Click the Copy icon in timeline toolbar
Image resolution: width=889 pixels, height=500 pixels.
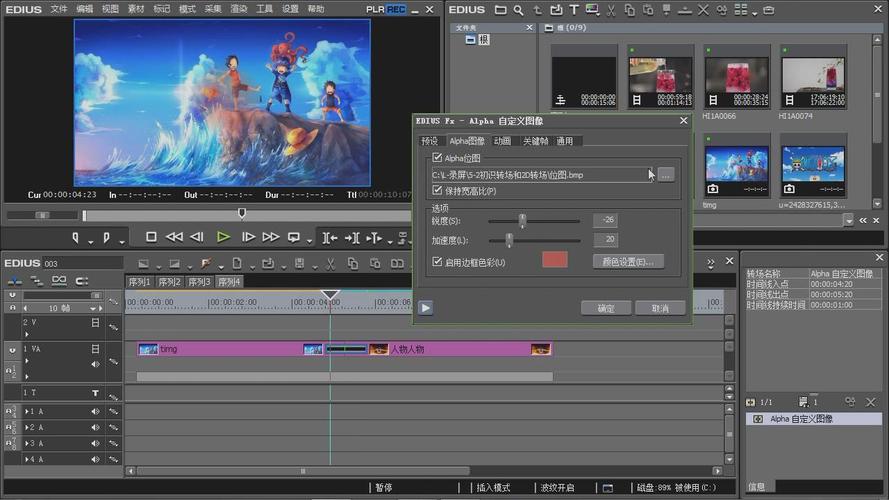click(353, 264)
